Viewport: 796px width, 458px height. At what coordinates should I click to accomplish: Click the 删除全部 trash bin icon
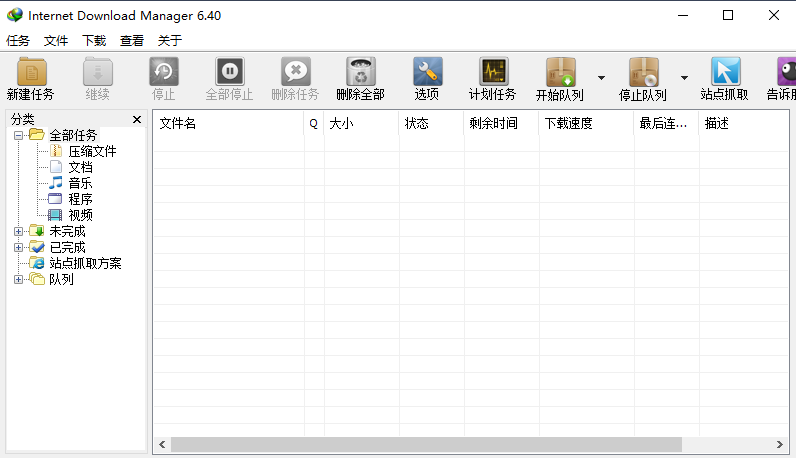point(361,72)
